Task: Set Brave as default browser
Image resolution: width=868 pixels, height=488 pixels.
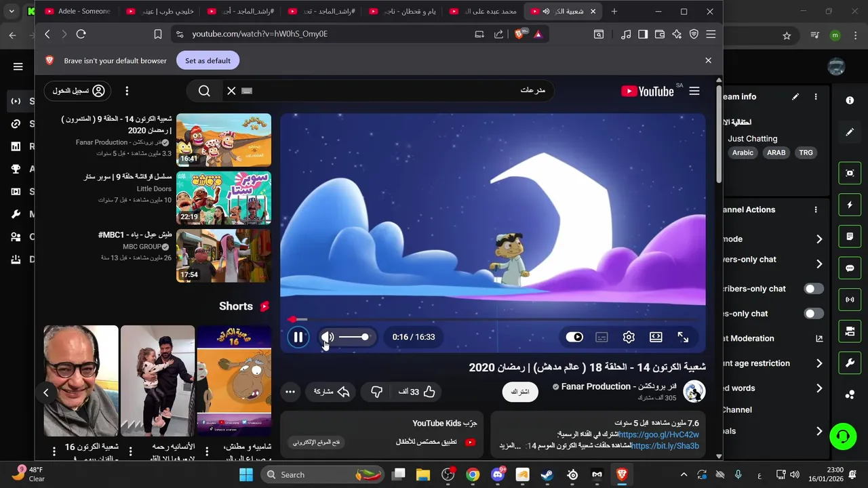Action: pos(208,60)
